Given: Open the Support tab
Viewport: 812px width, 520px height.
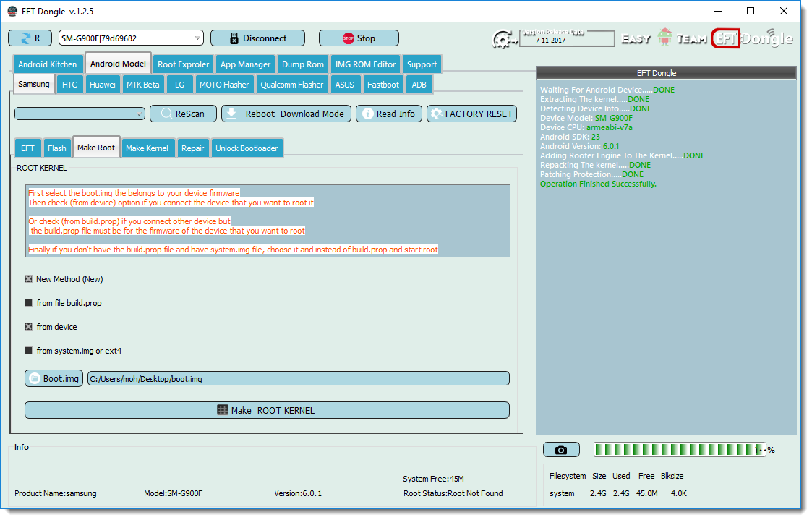Looking at the screenshot, I should click(x=422, y=64).
